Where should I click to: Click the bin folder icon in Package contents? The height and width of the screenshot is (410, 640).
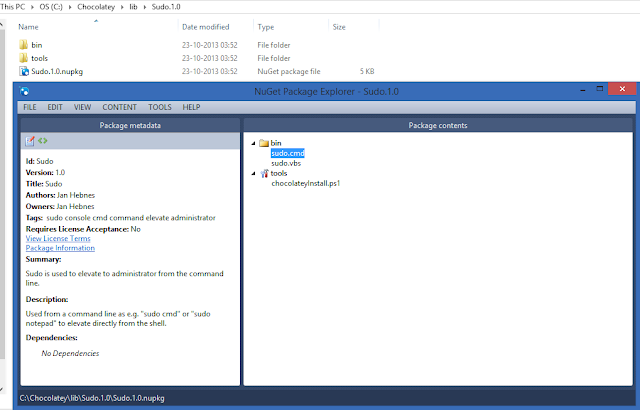coord(264,143)
